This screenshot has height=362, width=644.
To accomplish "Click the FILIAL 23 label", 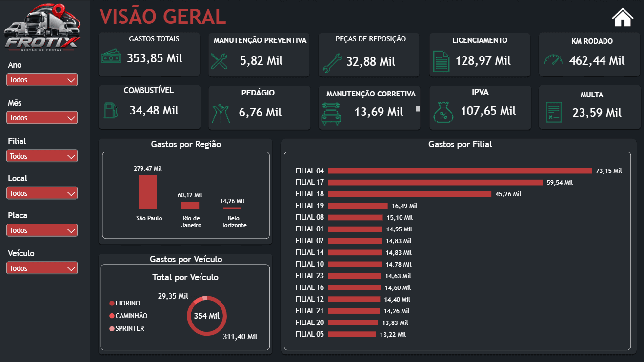I will [x=310, y=276].
